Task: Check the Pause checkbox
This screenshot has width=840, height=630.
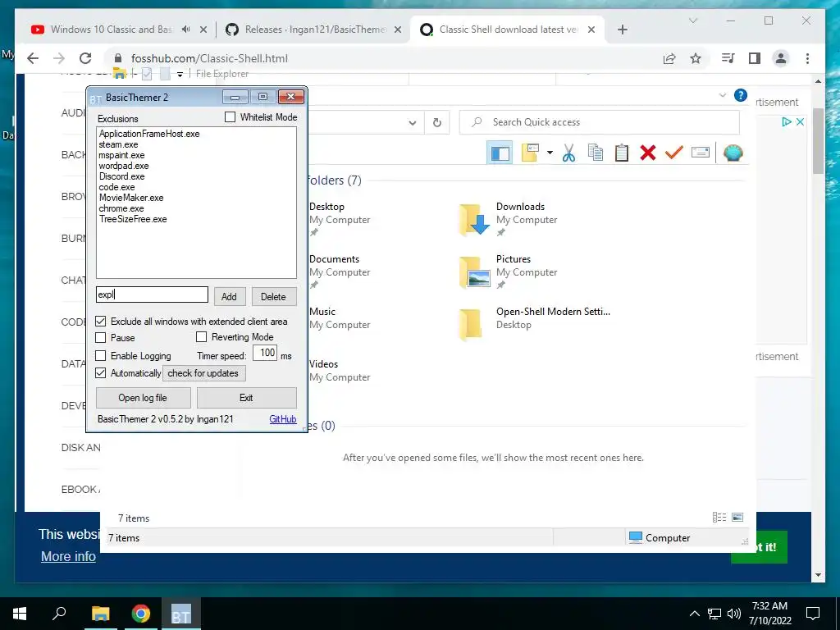Action: click(101, 337)
